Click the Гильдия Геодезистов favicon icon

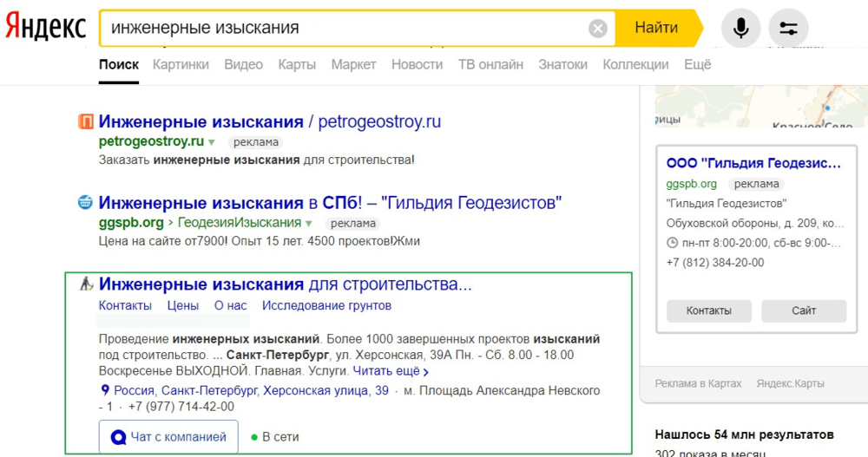coord(85,203)
